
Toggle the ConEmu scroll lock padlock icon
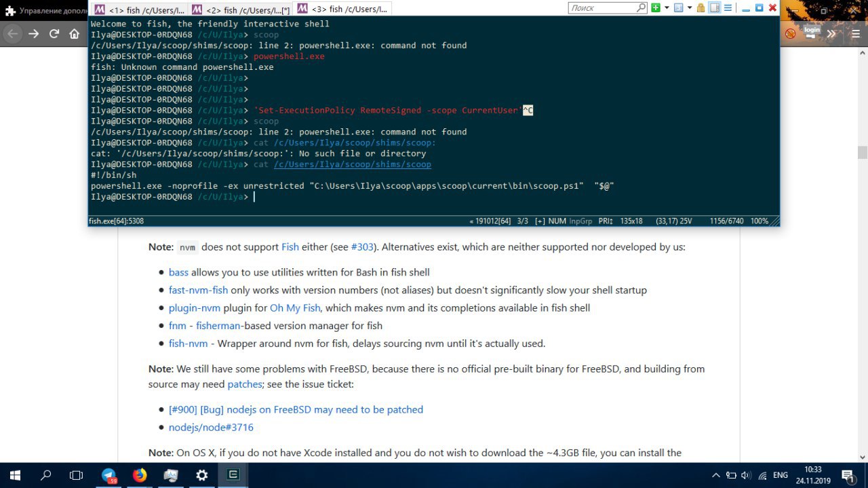(702, 7)
